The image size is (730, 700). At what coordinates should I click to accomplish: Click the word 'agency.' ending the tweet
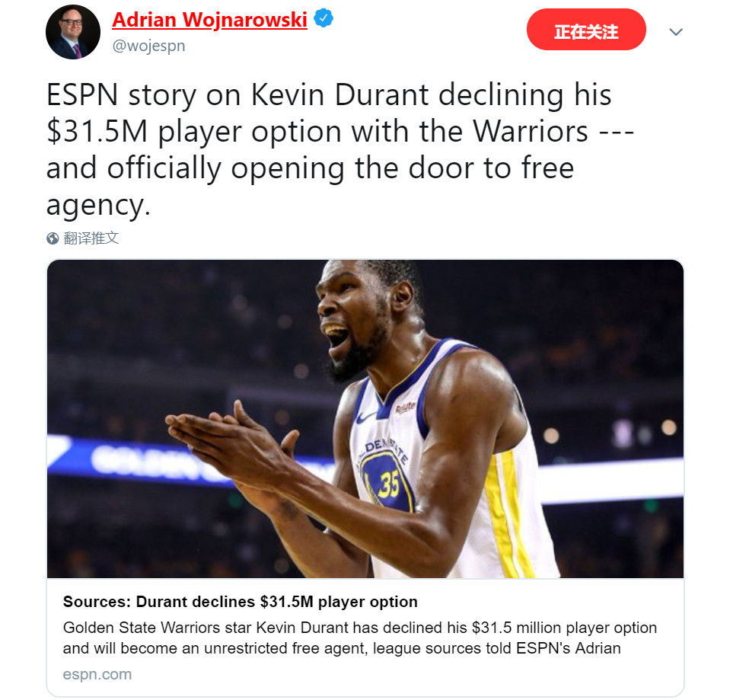coord(98,205)
